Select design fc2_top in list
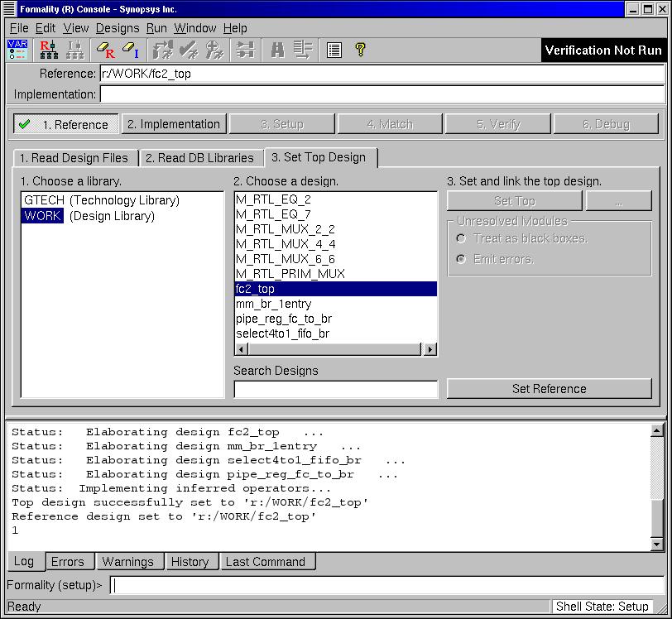The image size is (672, 619). coord(336,289)
